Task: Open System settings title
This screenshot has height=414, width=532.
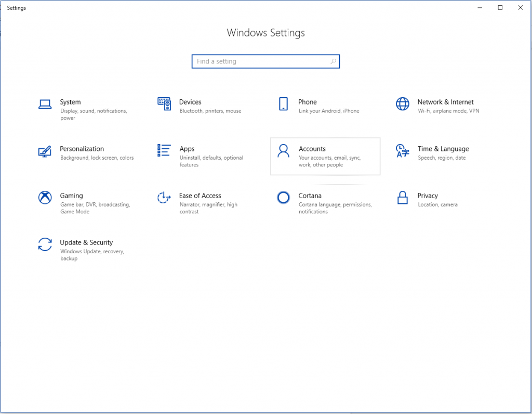Action: [x=70, y=102]
